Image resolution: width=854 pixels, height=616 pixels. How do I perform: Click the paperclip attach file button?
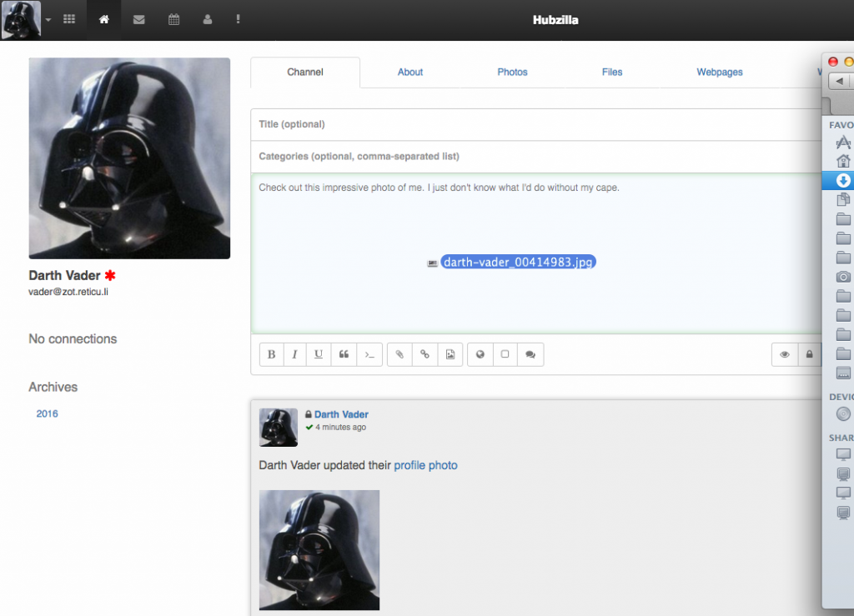pyautogui.click(x=399, y=354)
